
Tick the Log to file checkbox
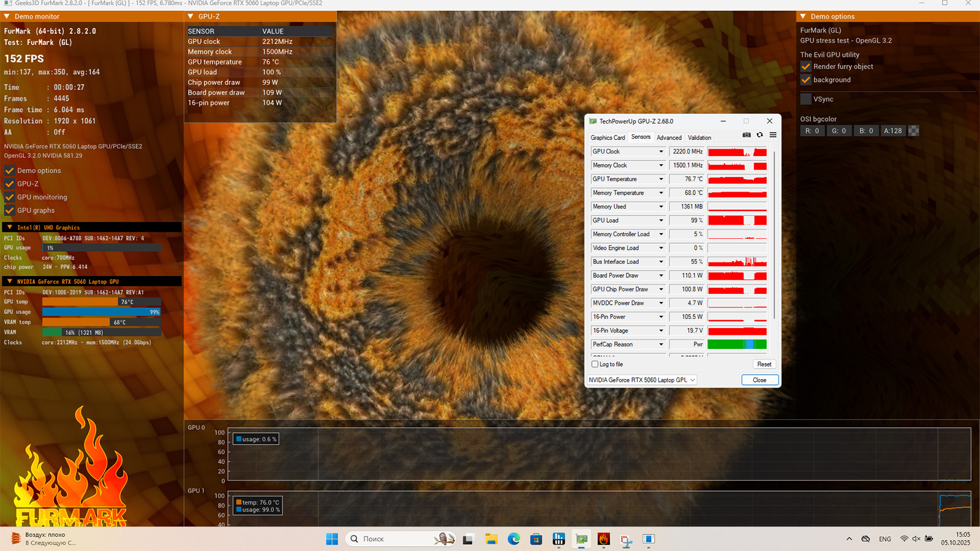pos(595,364)
